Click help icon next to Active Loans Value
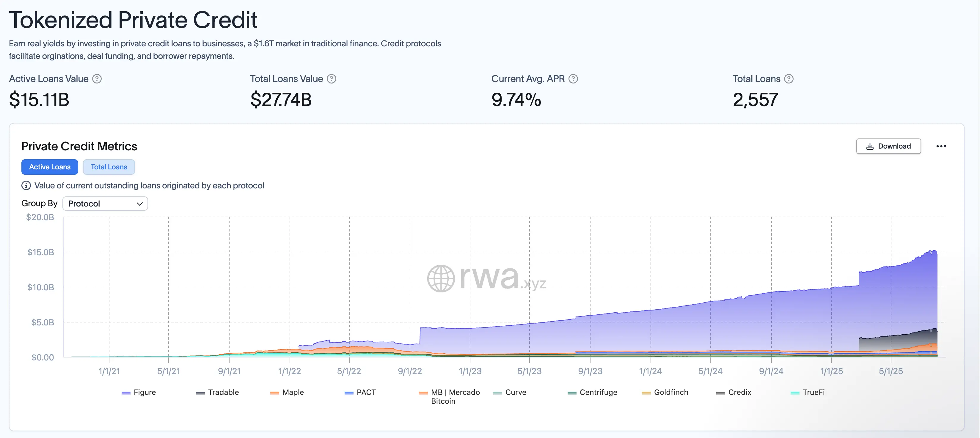980x438 pixels. 97,79
